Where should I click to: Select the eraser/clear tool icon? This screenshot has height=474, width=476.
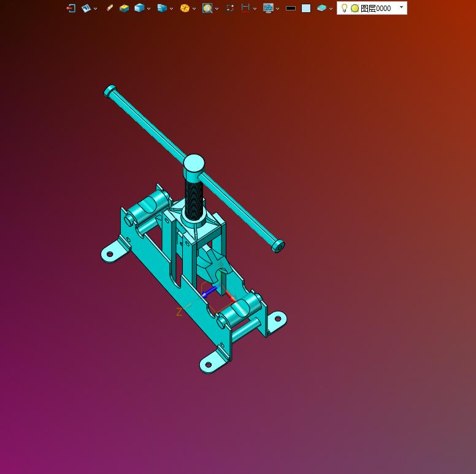click(110, 8)
